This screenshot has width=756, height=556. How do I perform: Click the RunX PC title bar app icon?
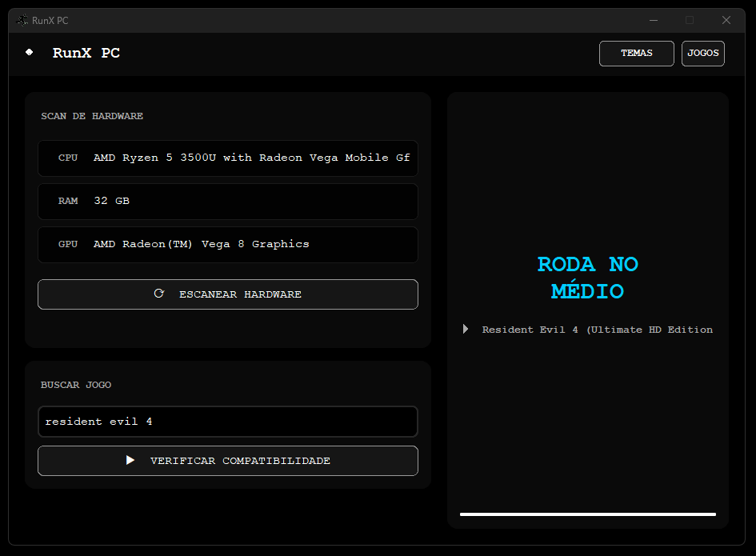pos(22,20)
